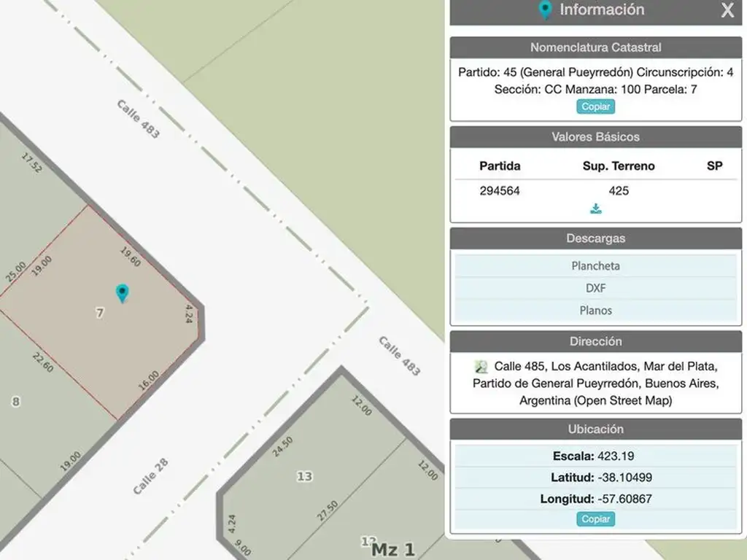Download the DXF file
Screen dimensions: 747x560
(595, 288)
